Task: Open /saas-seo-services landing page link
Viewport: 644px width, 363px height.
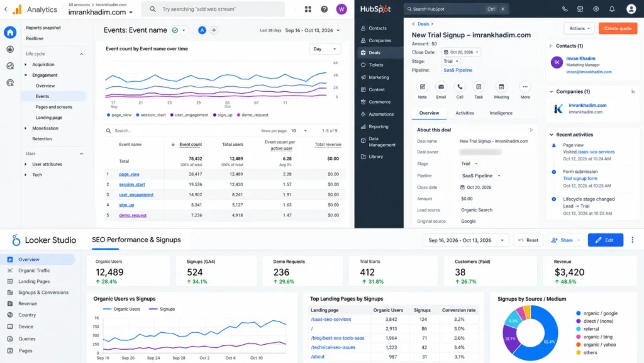Action: click(331, 319)
